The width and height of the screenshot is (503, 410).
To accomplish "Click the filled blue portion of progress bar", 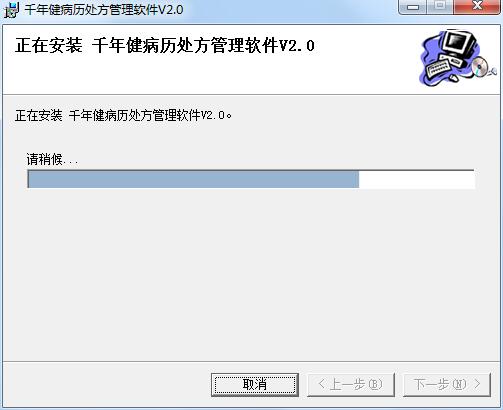I will point(193,179).
